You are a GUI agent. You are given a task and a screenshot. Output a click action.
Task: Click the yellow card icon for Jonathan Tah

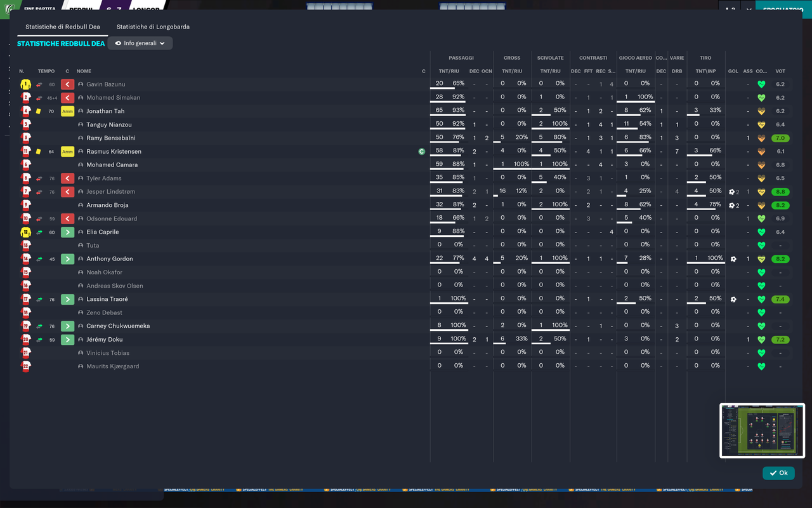39,111
